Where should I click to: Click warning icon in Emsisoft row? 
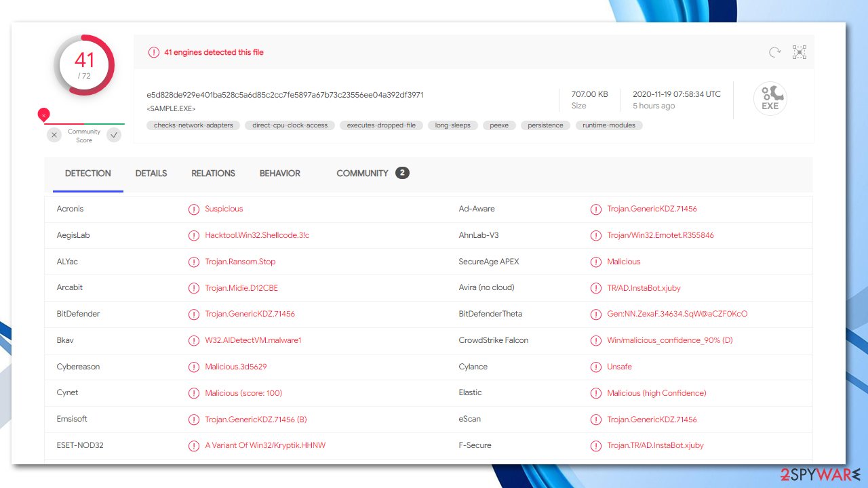tap(194, 420)
